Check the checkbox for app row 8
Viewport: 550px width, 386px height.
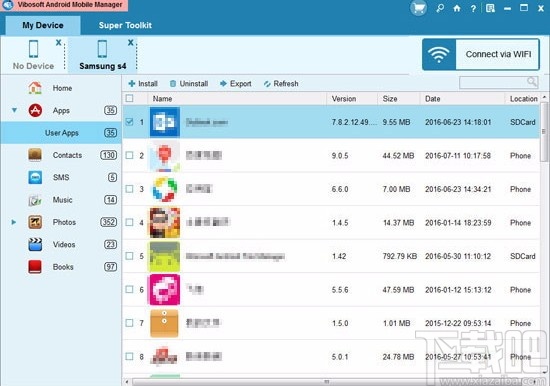[x=129, y=356]
